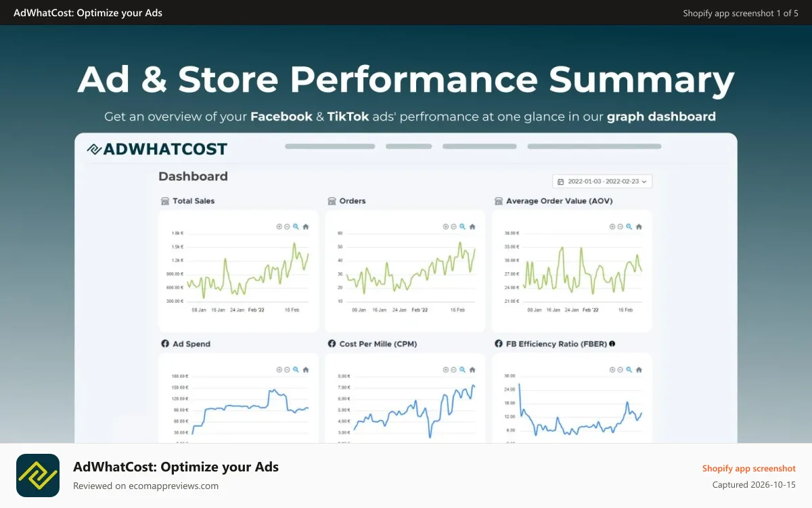Click the Orders line graph
812x508 pixels.
coord(411,268)
